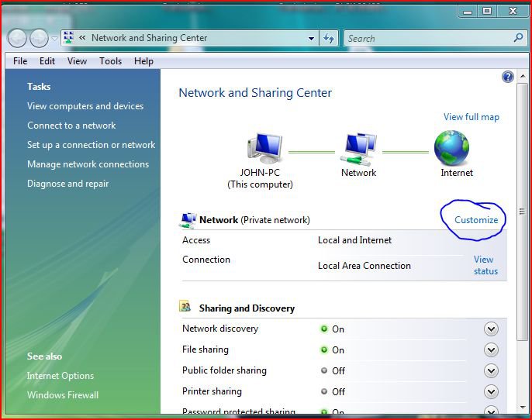Open the address bar history dropdown arrow
Image resolution: width=532 pixels, height=420 pixels.
311,38
